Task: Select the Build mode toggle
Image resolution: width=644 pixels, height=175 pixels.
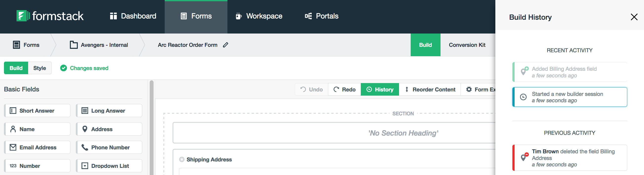Action: pyautogui.click(x=16, y=68)
